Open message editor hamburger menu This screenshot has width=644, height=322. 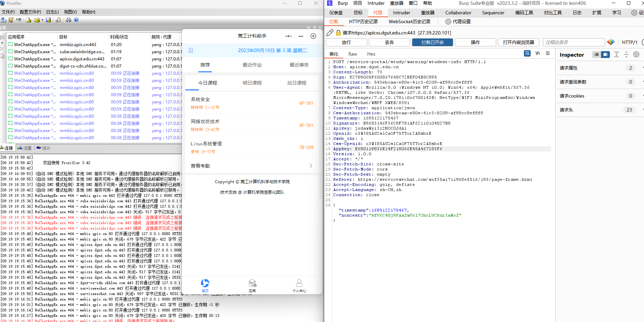(548, 54)
